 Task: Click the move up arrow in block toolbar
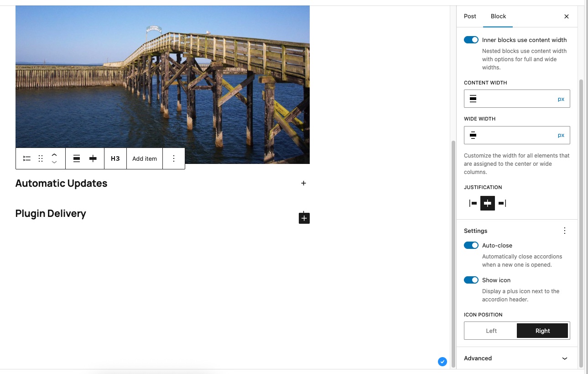pos(54,155)
